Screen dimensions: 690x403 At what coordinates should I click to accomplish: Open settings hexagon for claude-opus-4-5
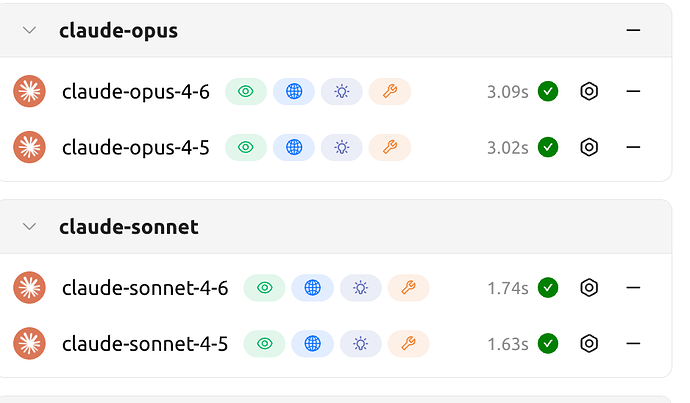[589, 147]
